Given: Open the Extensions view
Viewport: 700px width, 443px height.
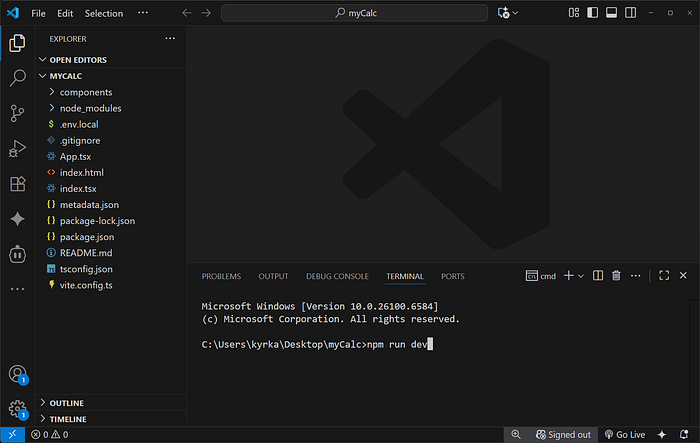Looking at the screenshot, I should 17,184.
